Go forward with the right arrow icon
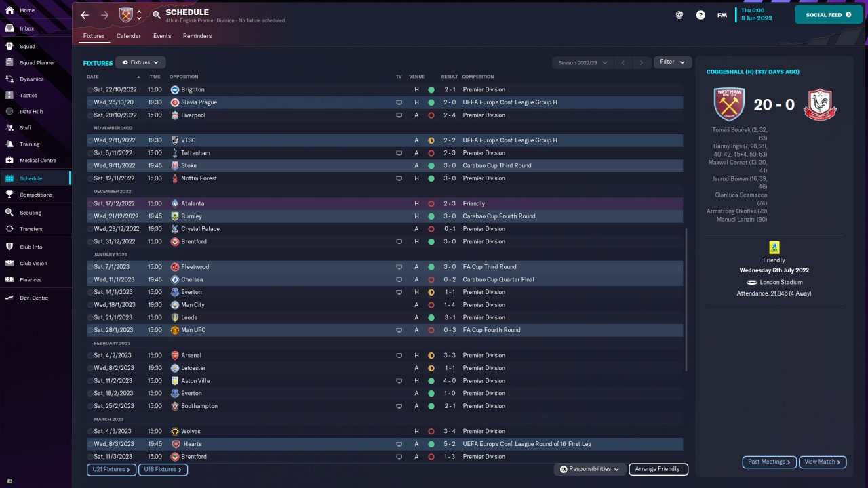The width and height of the screenshot is (868, 488). [x=104, y=15]
